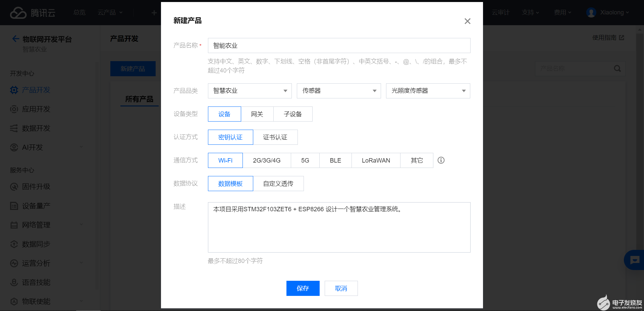This screenshot has height=311, width=644.
Task: Click the user avatar icon next to Xiaolong
Action: (591, 12)
